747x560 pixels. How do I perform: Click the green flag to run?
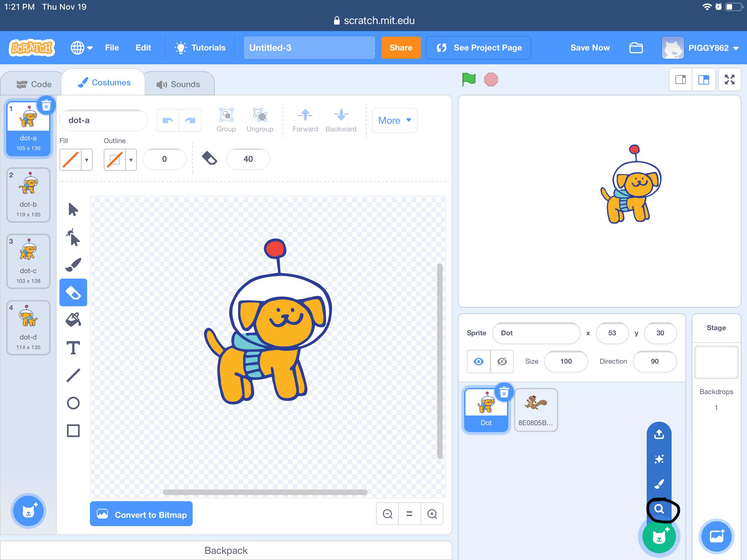point(469,80)
